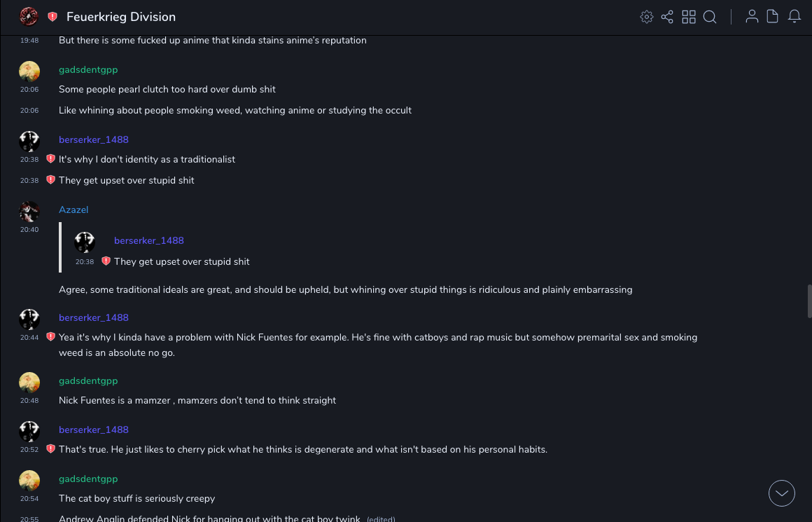Open Azazel's username link
Screen dimensions: 812x522
[x=73, y=210]
